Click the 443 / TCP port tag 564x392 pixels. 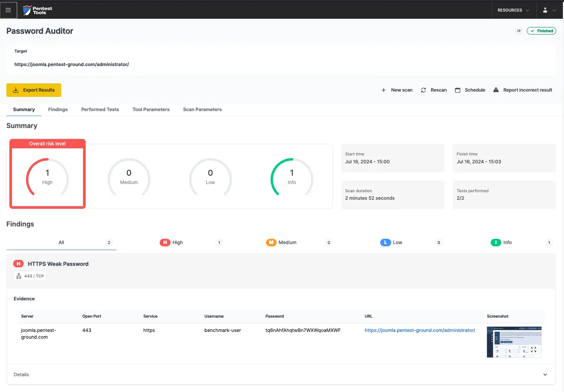30,276
